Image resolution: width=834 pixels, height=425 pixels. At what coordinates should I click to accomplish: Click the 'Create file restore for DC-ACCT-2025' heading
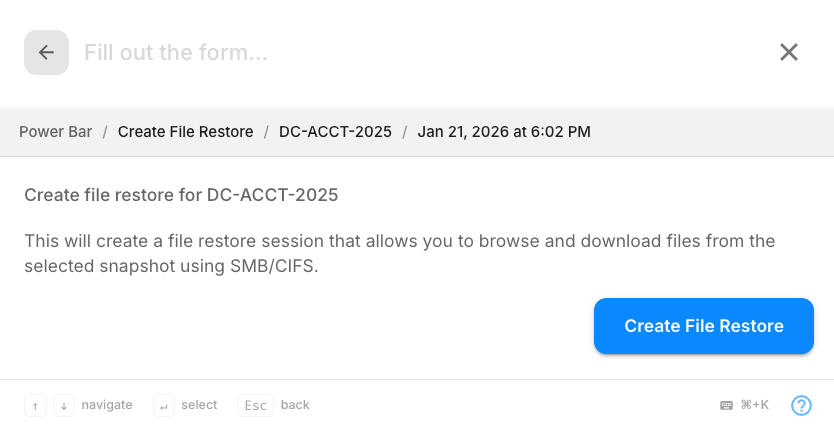(x=181, y=195)
